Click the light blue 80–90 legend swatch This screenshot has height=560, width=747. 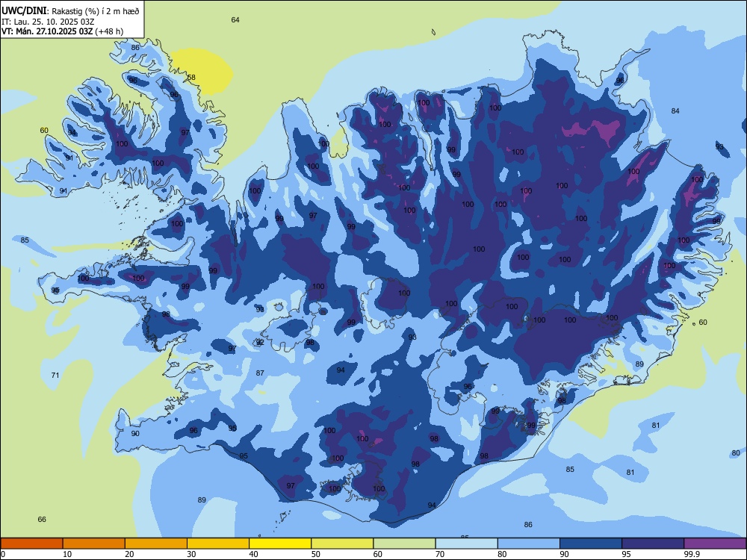(529, 544)
